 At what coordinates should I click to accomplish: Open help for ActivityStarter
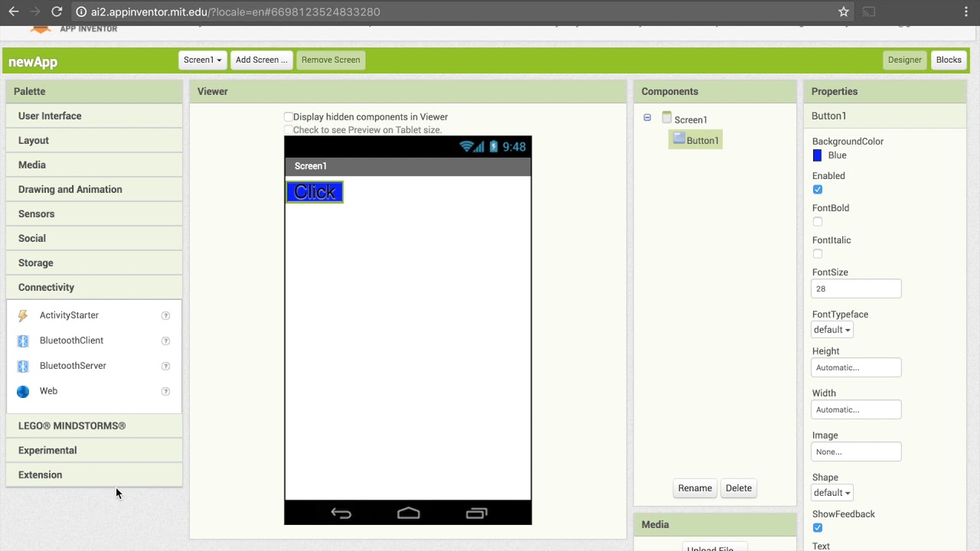pyautogui.click(x=165, y=315)
